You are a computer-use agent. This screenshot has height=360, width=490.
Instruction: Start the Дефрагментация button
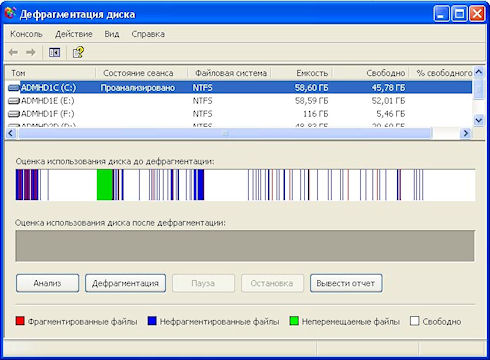pos(125,283)
